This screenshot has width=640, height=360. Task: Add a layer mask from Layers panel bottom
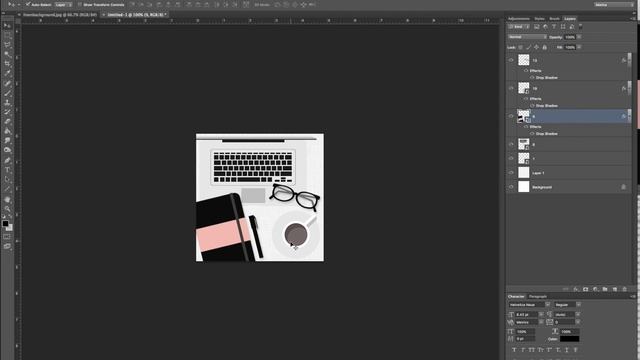(585, 289)
